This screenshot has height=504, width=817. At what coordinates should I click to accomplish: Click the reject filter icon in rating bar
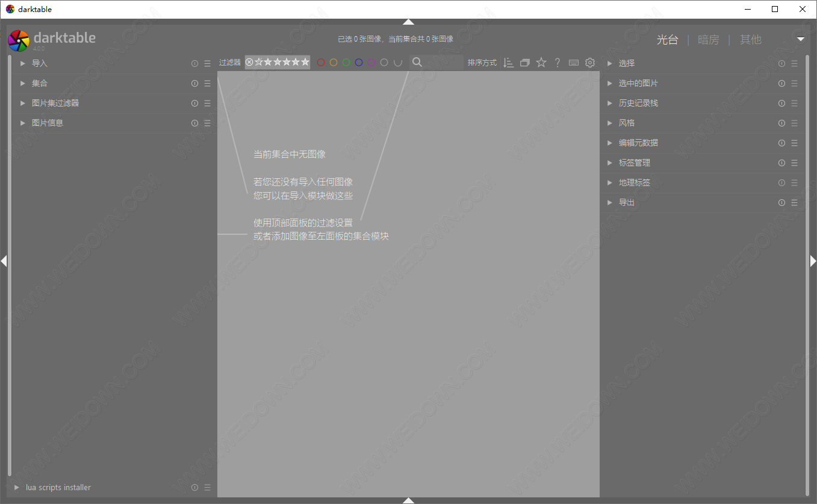(249, 62)
